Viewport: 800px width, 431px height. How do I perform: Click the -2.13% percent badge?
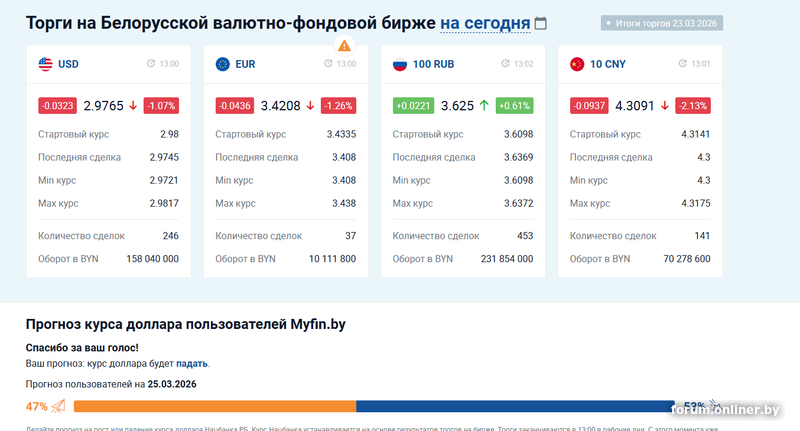(693, 106)
